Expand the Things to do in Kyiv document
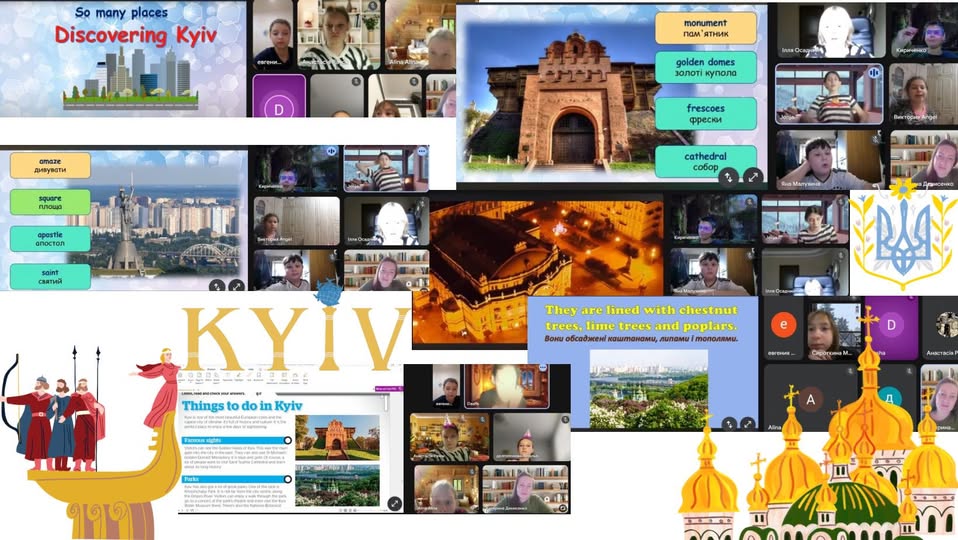958x540 pixels. coord(394,503)
